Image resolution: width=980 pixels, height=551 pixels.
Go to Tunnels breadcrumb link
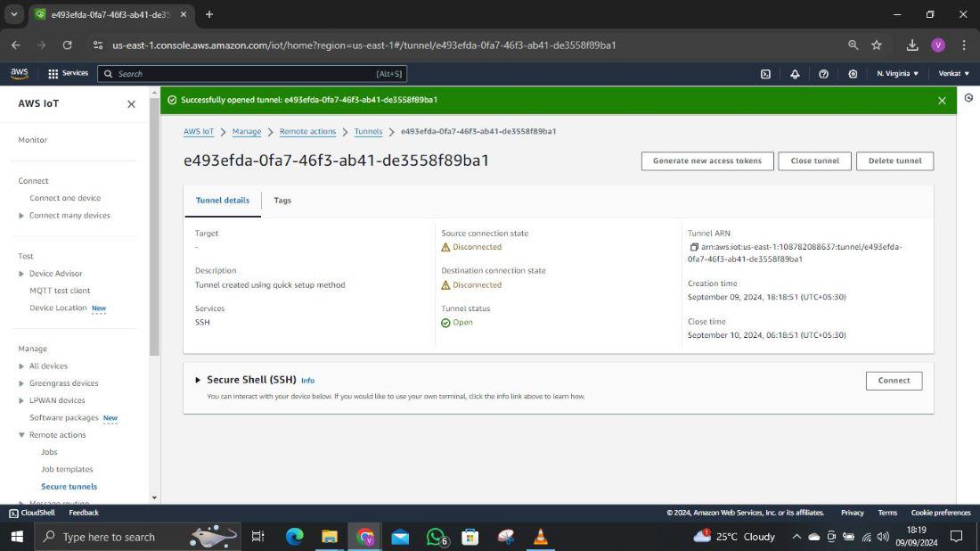coord(368,131)
